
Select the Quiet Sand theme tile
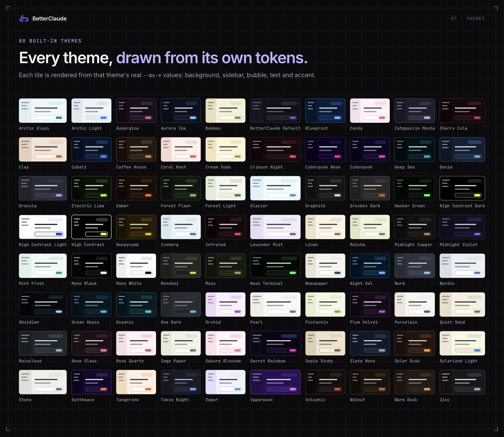tap(462, 304)
